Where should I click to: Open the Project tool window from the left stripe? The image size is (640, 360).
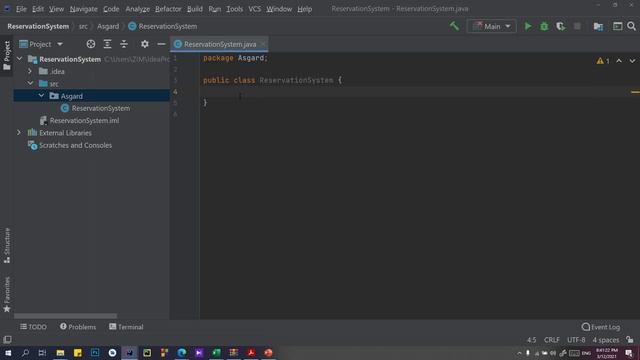[7, 56]
